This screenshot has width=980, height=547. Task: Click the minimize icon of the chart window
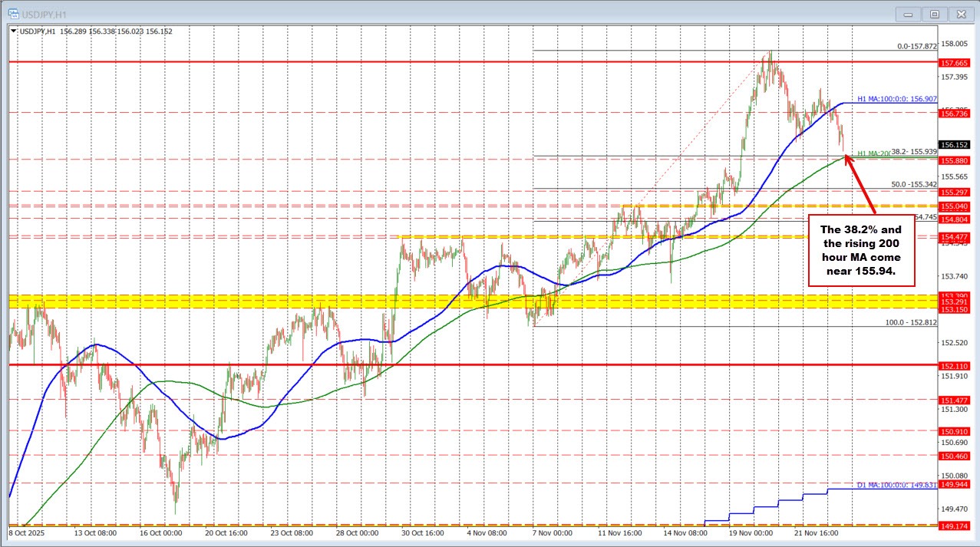pyautogui.click(x=907, y=14)
